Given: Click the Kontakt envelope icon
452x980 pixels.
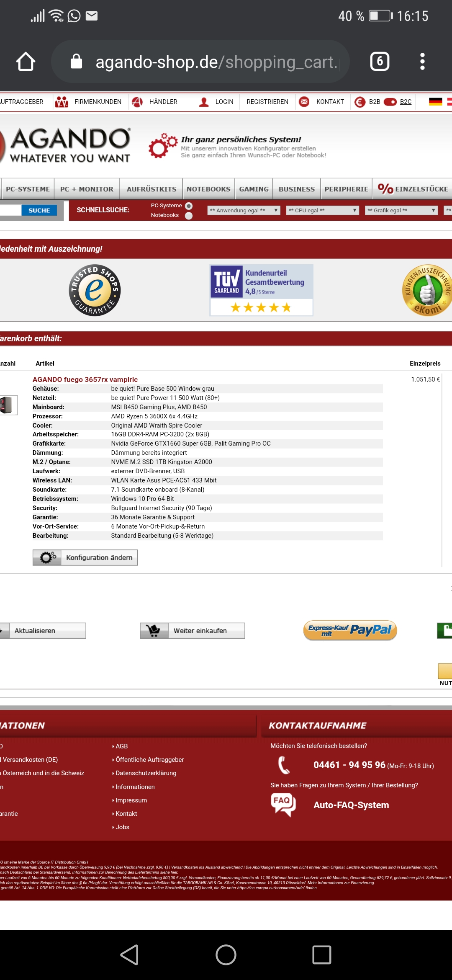Looking at the screenshot, I should click(x=304, y=102).
